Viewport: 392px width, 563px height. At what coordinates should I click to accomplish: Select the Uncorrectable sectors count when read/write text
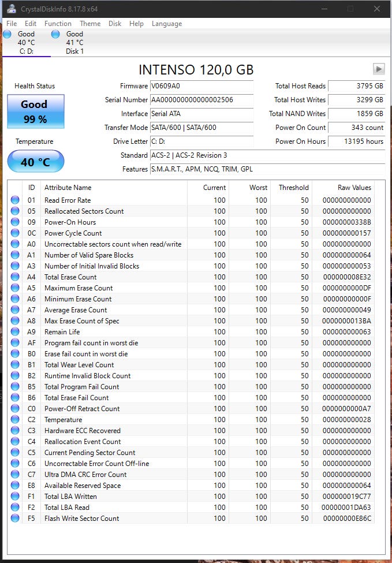[x=113, y=244]
